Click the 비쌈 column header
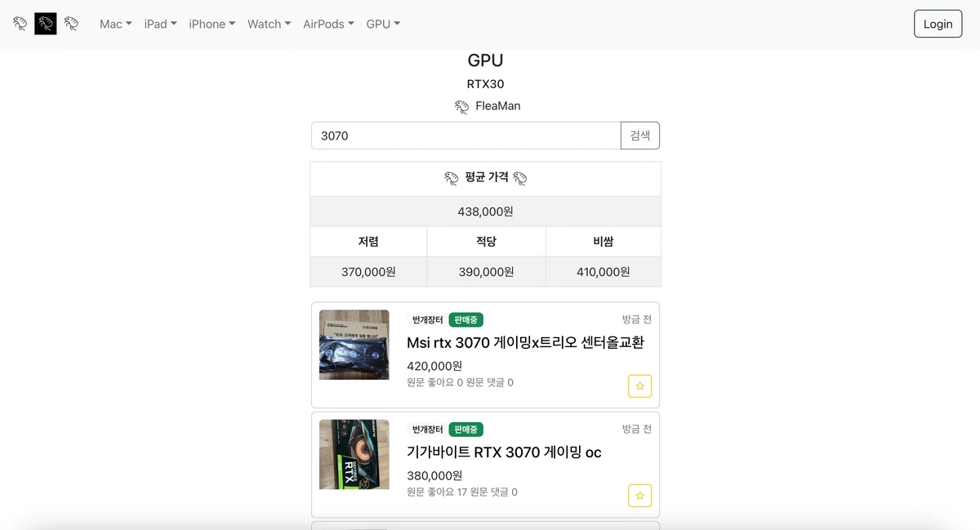 (x=604, y=242)
